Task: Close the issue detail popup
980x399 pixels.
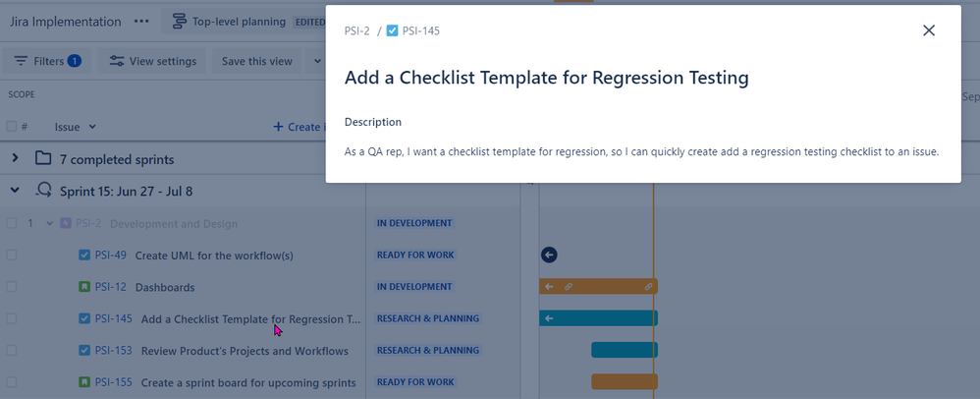Action: [x=929, y=30]
